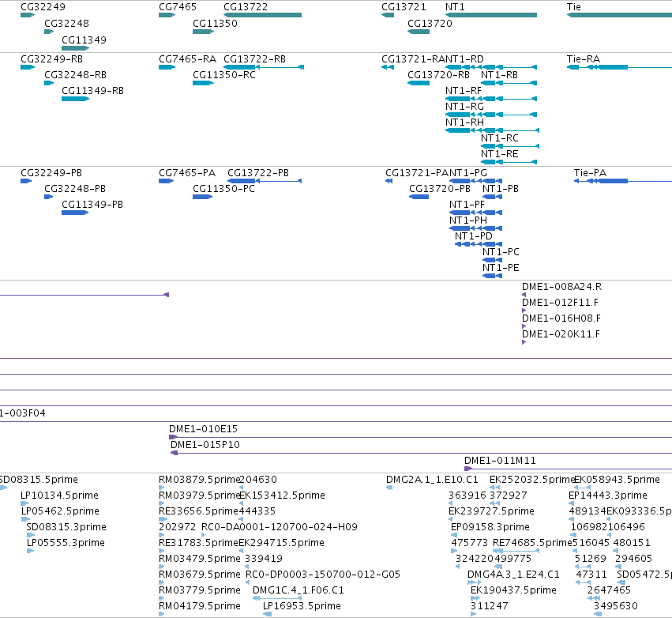Select EST RC0-DA0001-120700-024-H09
672x618 pixels.
[x=280, y=527]
